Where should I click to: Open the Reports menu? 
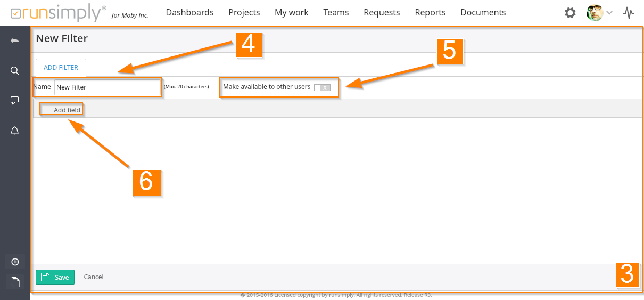[430, 12]
